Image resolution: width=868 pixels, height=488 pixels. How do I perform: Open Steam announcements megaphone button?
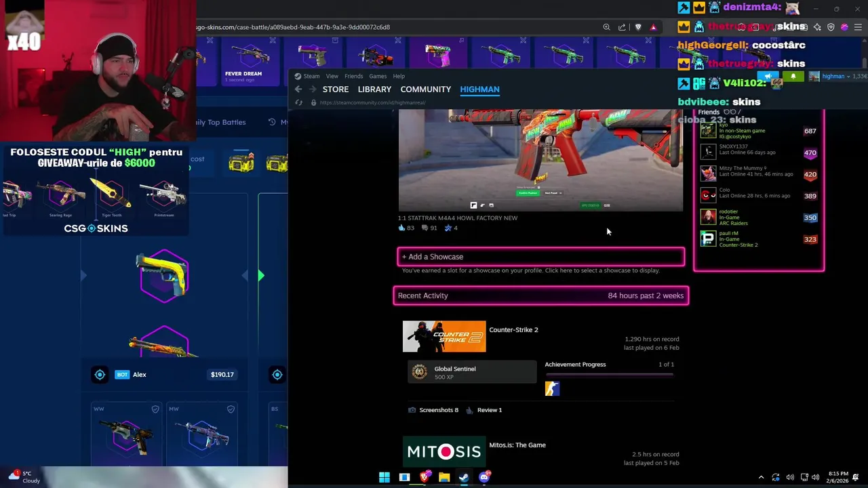click(x=768, y=77)
